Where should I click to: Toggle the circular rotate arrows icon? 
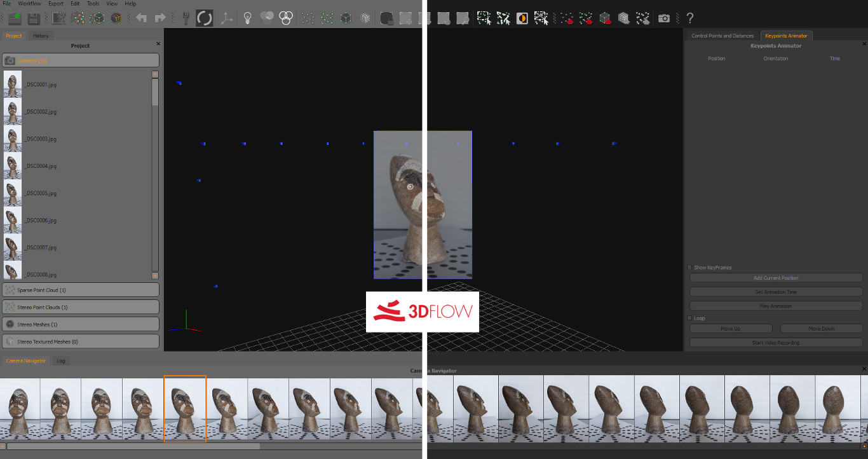pos(205,18)
